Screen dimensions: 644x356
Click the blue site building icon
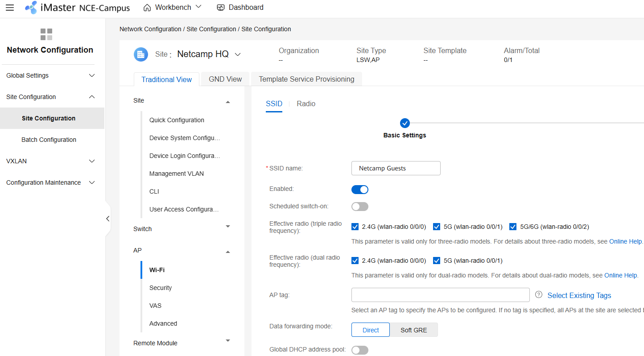[141, 54]
